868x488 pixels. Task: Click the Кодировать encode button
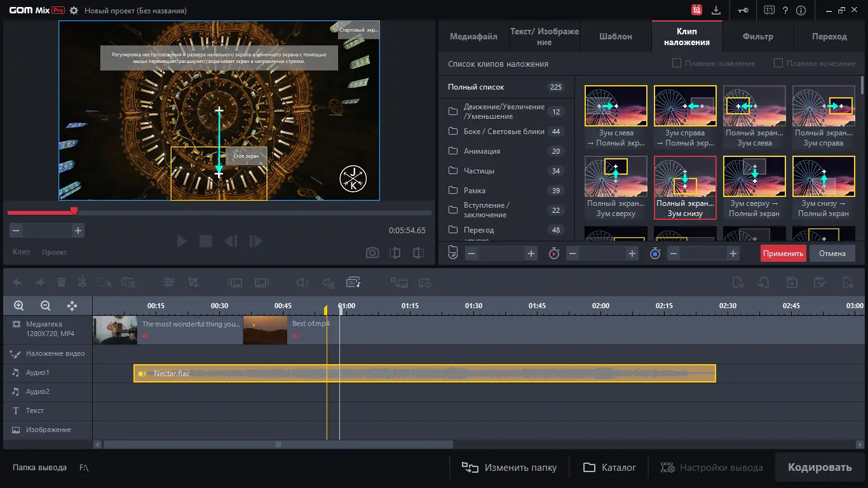coord(820,468)
